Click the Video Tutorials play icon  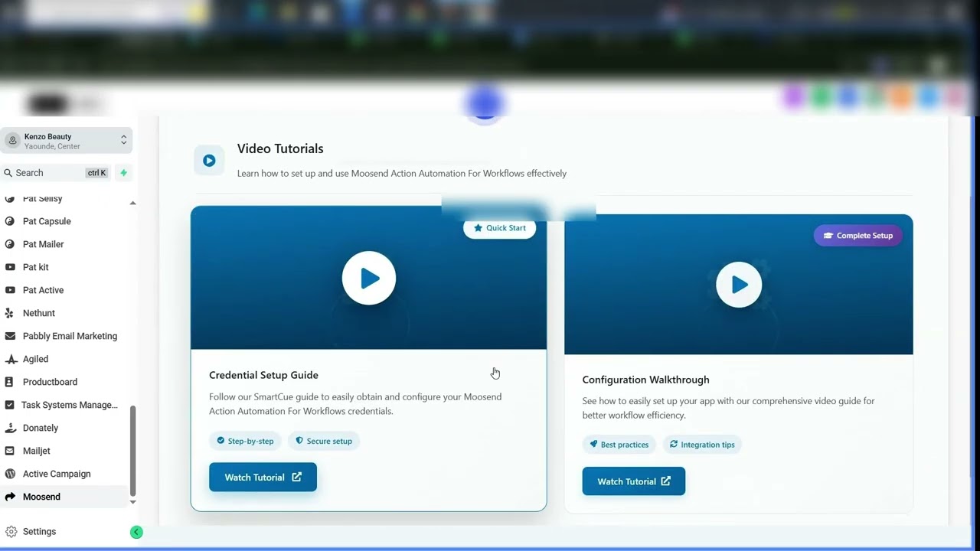click(x=209, y=161)
